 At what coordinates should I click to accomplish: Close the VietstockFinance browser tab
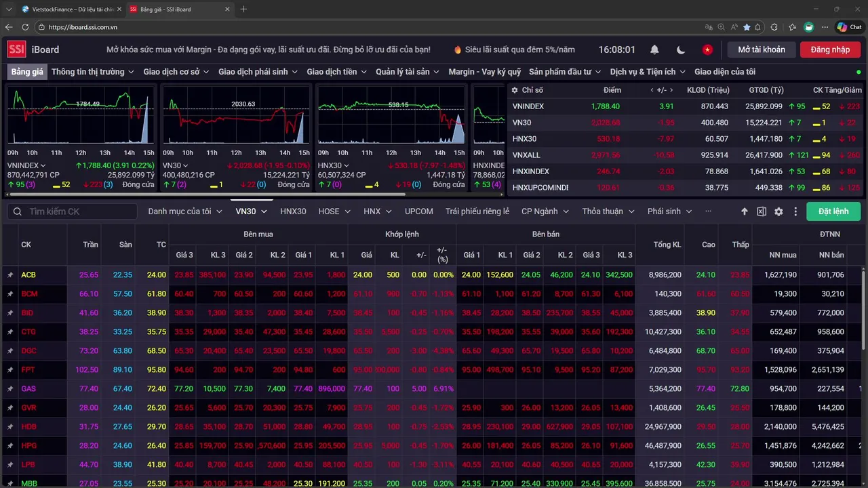119,9
